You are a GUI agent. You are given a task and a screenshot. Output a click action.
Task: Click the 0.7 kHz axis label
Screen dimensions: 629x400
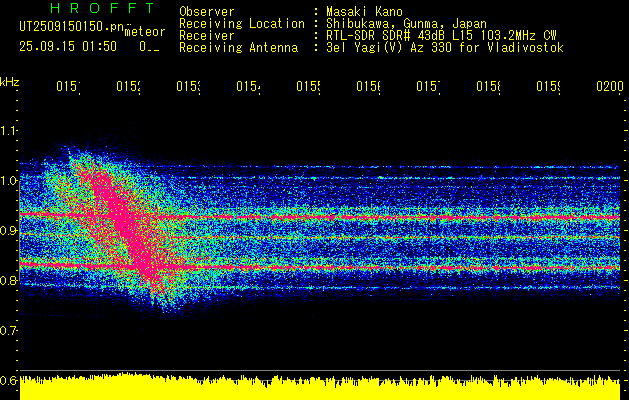[8, 331]
